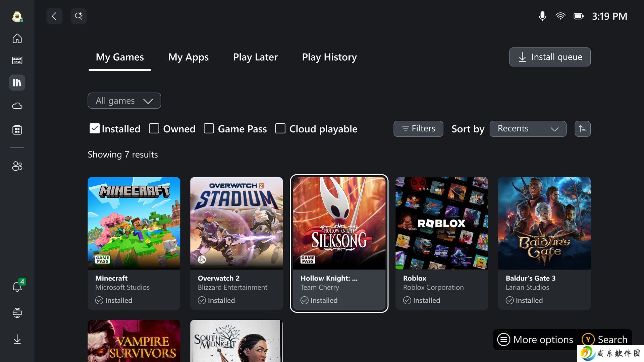Open the Cloud gaming sidebar icon

tap(17, 106)
